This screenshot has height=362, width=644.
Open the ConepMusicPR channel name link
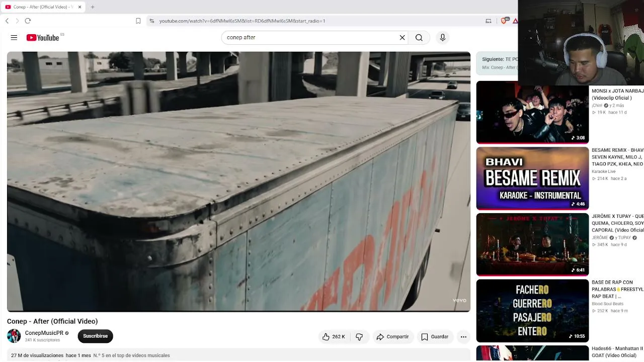point(44,333)
